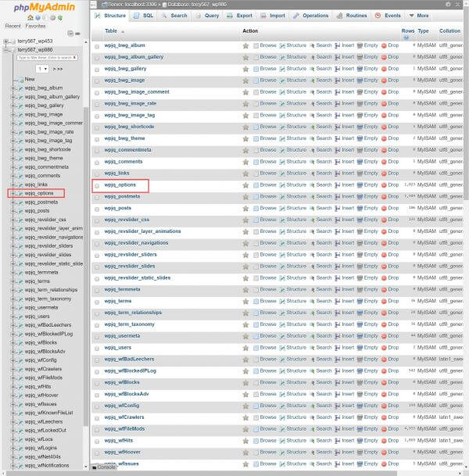469x476 pixels.
Task: Check the wpjq_options table checkbox
Action: pyautogui.click(x=97, y=186)
